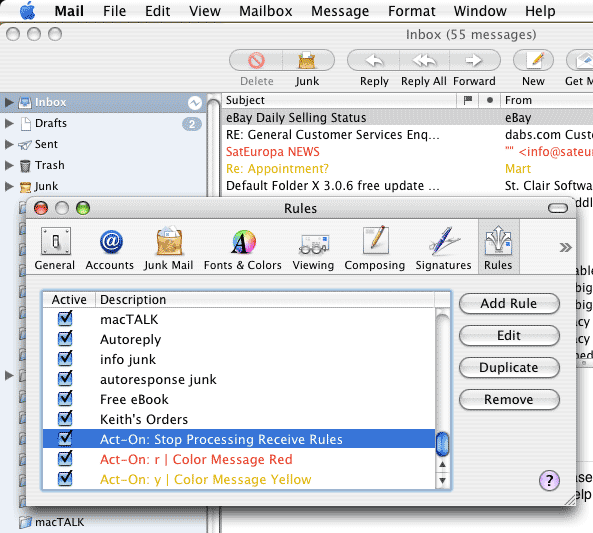Image resolution: width=593 pixels, height=533 pixels.
Task: Click the Forward arrow icon
Action: 473,61
